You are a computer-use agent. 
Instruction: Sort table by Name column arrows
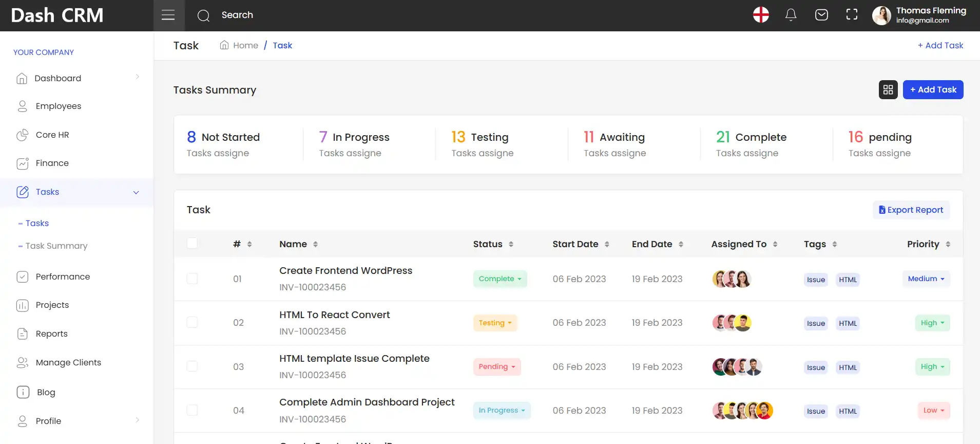coord(315,244)
